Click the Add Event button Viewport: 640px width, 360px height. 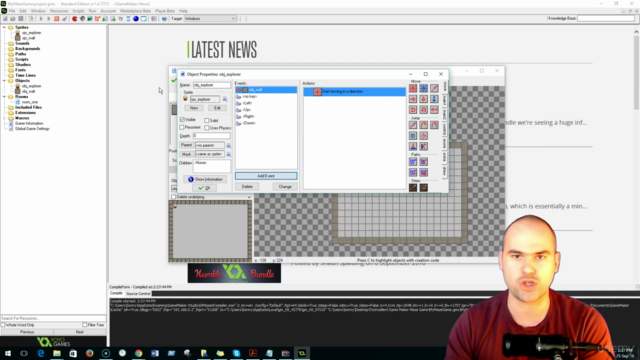(266, 176)
